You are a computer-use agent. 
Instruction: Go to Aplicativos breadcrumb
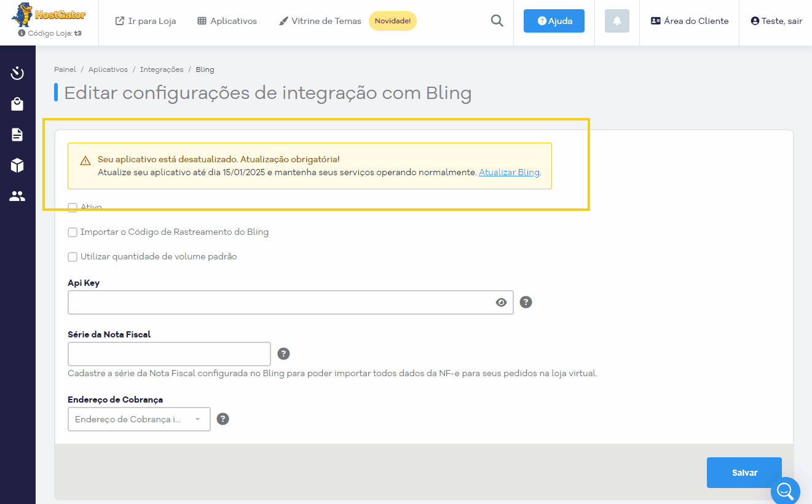pyautogui.click(x=108, y=69)
